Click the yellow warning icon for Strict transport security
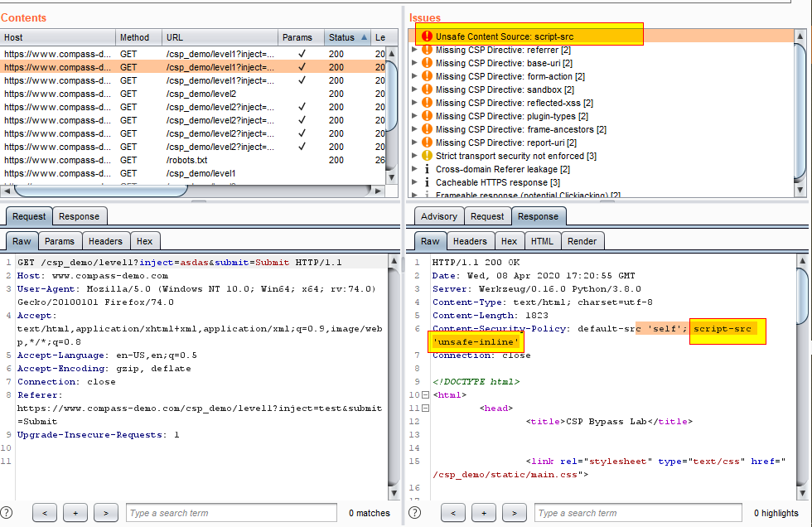The width and height of the screenshot is (812, 527). coord(427,156)
